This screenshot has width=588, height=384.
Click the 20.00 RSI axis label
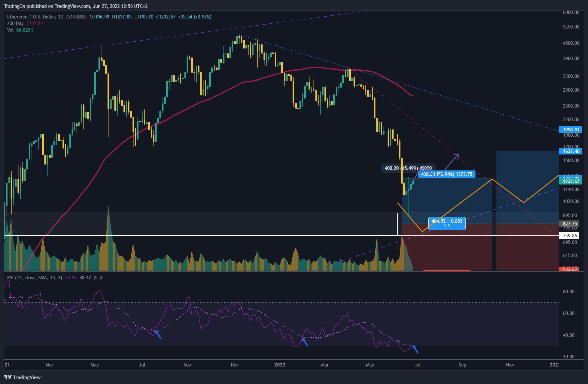pos(569,357)
